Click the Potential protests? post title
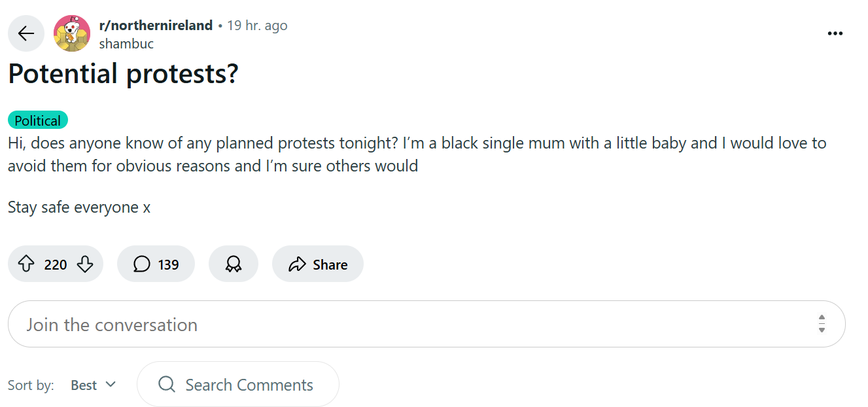 (x=123, y=74)
